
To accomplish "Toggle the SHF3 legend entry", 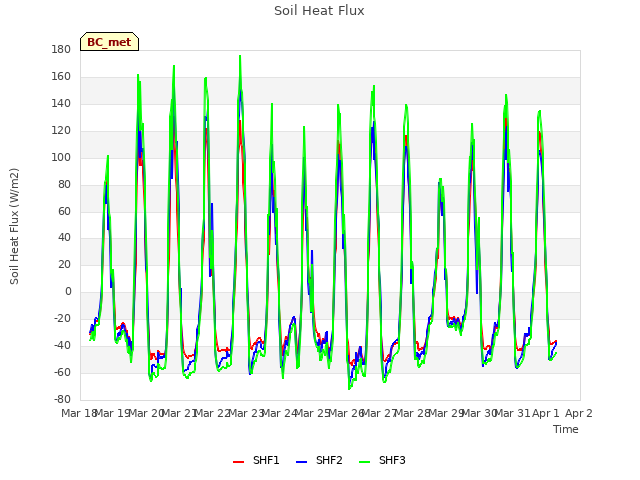I will [382, 460].
